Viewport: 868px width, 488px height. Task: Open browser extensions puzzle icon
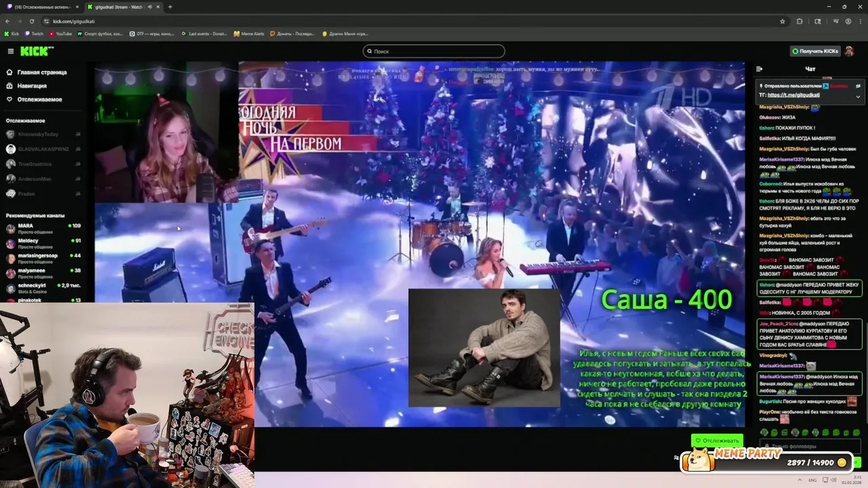800,21
